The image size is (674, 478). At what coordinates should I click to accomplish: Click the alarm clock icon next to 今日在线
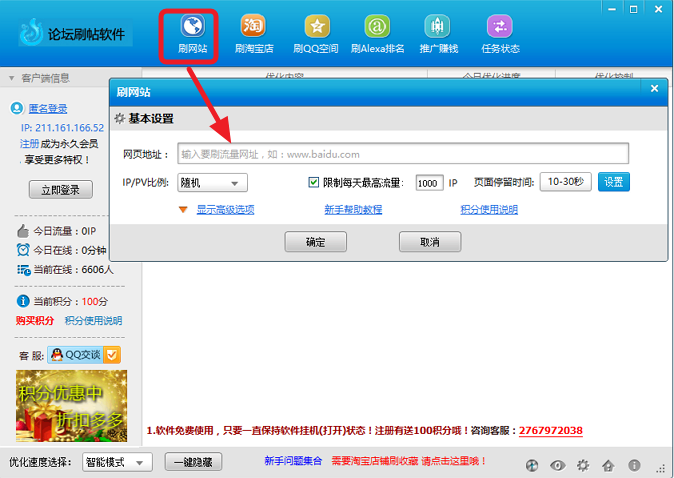[23, 250]
